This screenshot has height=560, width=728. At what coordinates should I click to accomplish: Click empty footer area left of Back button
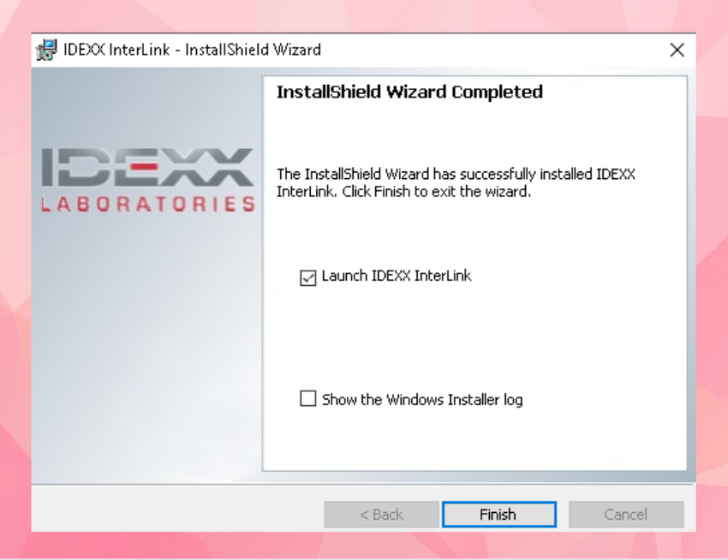coord(176,509)
